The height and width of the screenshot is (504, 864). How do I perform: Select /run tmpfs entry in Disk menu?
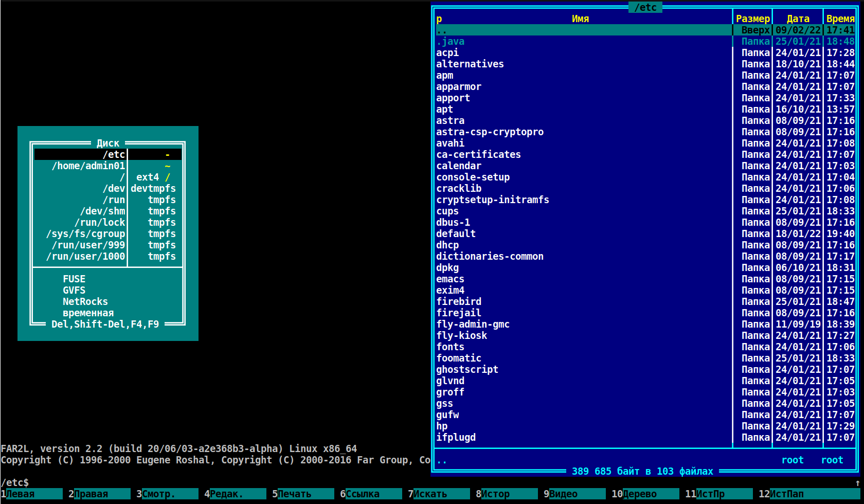[108, 200]
